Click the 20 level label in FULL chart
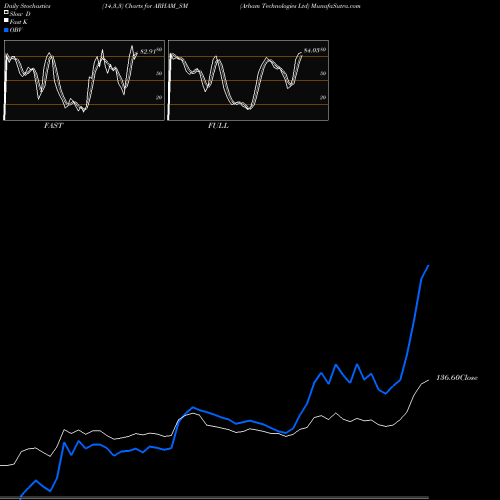 [x=323, y=97]
